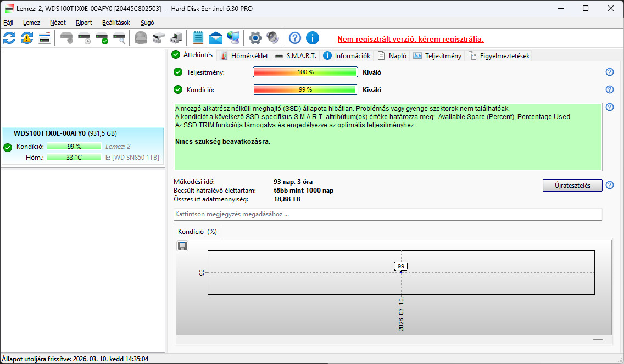The width and height of the screenshot is (624, 364).
Task: Click help icon beside Teljesítmény bar
Action: (x=610, y=72)
